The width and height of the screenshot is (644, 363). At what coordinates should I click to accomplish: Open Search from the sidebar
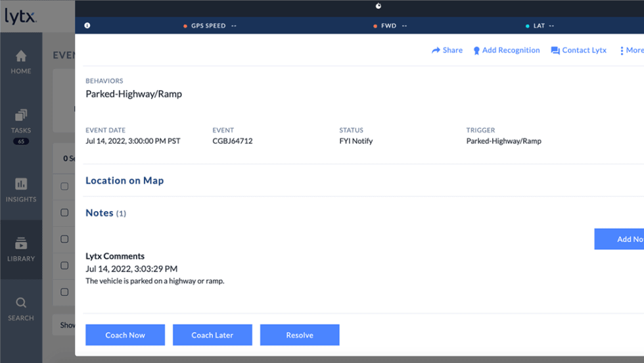[21, 308]
